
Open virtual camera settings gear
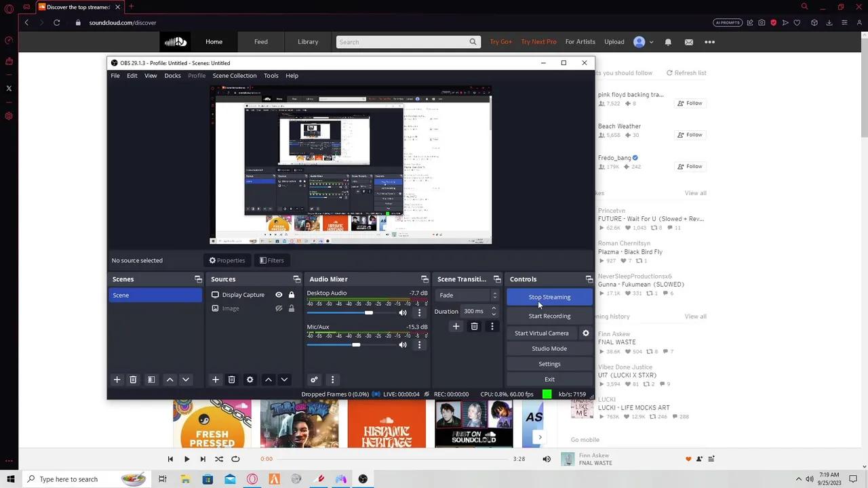tap(586, 333)
